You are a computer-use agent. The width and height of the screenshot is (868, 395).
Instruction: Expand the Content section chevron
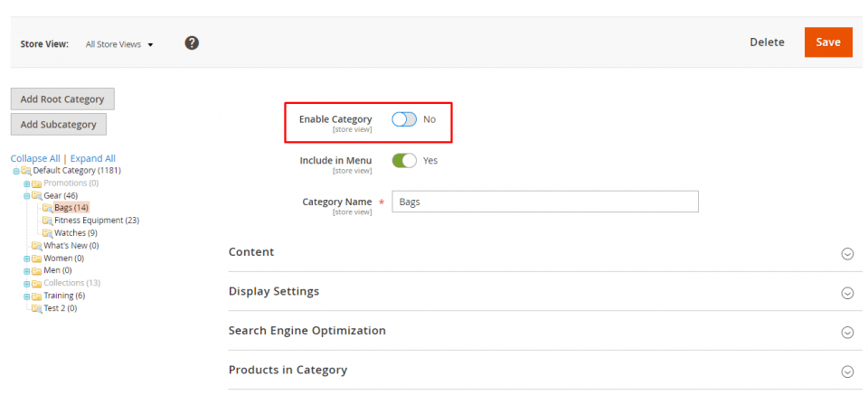(847, 253)
